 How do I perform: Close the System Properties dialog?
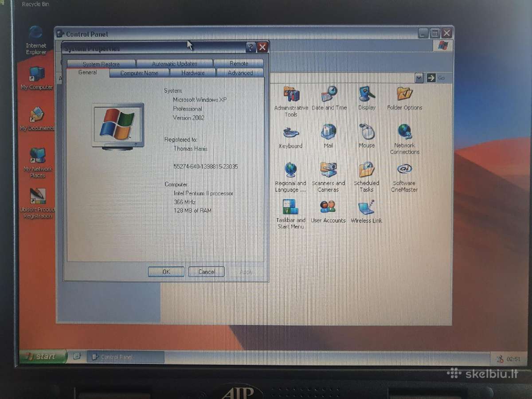[262, 47]
